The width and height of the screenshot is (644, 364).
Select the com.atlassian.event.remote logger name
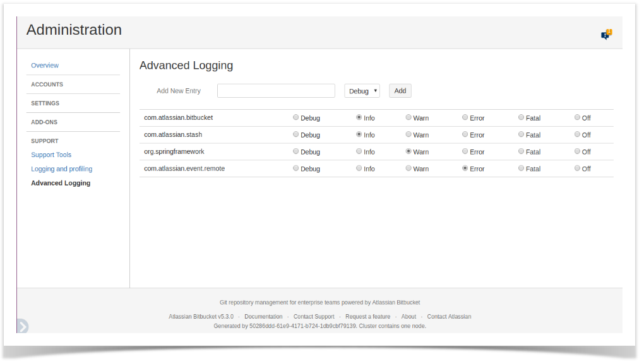pyautogui.click(x=184, y=168)
